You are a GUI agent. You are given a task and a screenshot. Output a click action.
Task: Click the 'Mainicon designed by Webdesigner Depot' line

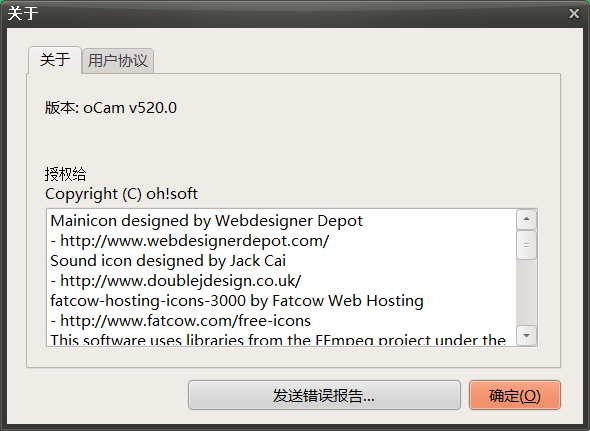tap(207, 221)
